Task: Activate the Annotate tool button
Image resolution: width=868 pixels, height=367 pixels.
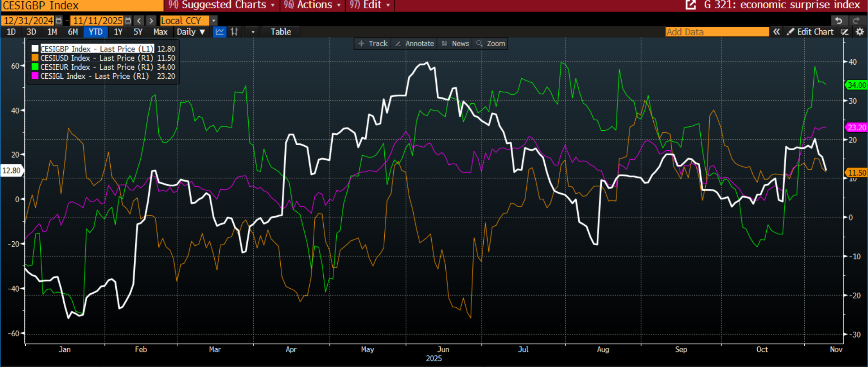Action: [415, 43]
